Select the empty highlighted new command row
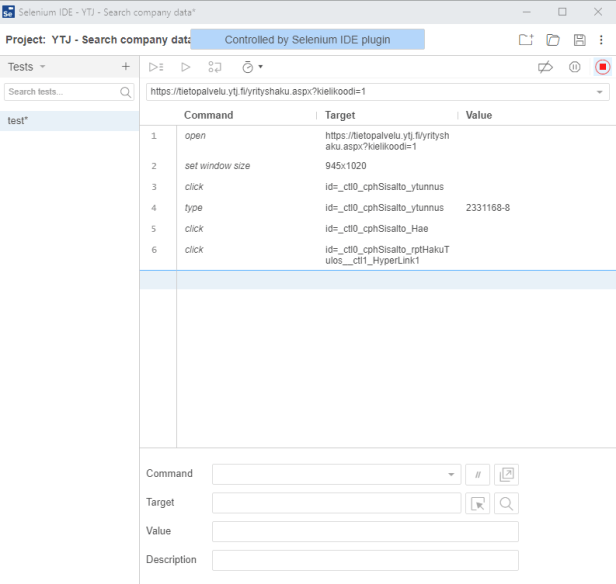The width and height of the screenshot is (616, 584). tap(378, 280)
